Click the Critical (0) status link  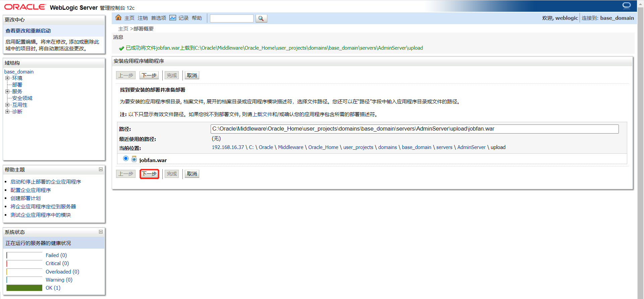[x=57, y=263]
